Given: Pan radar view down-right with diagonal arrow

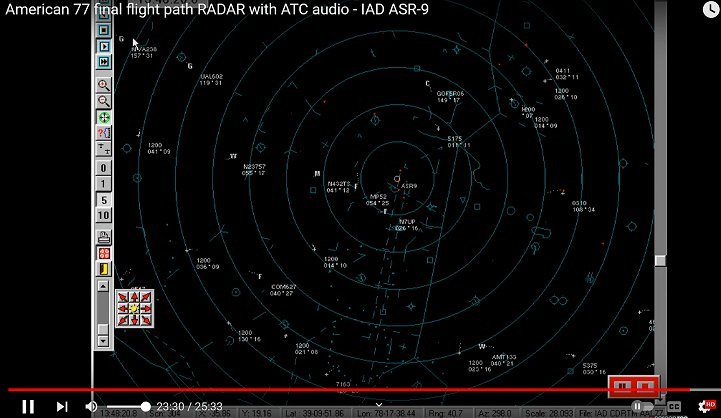Looking at the screenshot, I should coord(146,320).
